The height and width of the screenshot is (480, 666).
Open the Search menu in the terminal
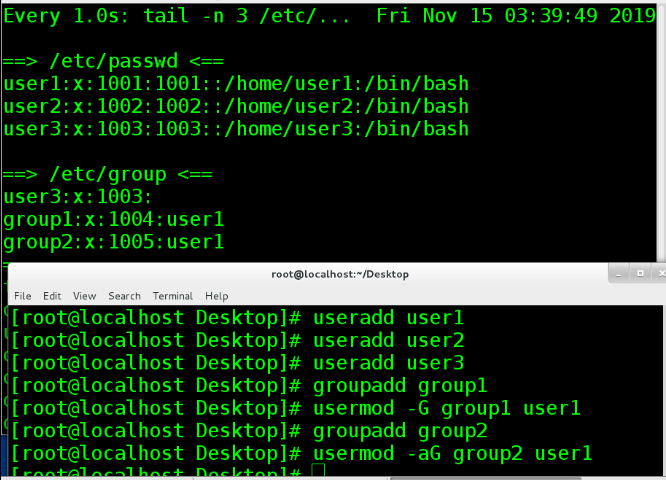(124, 296)
